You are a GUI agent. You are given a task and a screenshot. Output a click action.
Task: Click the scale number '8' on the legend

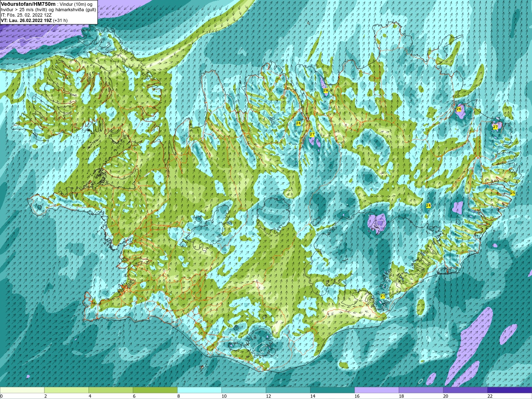click(179, 396)
